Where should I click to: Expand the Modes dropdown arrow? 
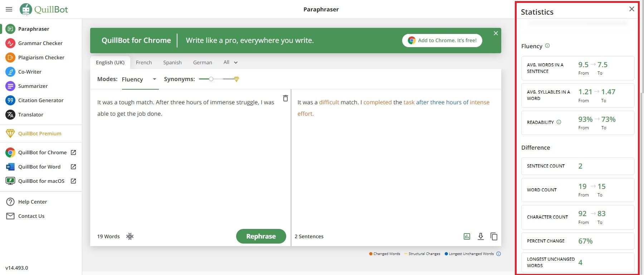pos(155,79)
